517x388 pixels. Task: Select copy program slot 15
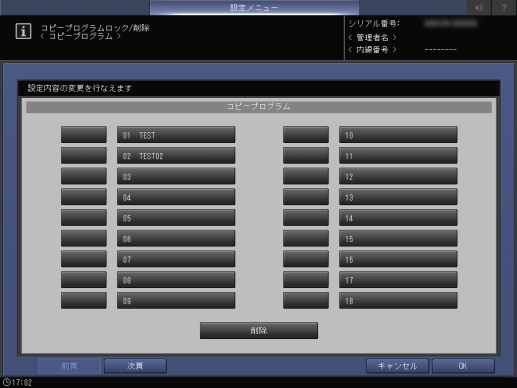pyautogui.click(x=398, y=238)
